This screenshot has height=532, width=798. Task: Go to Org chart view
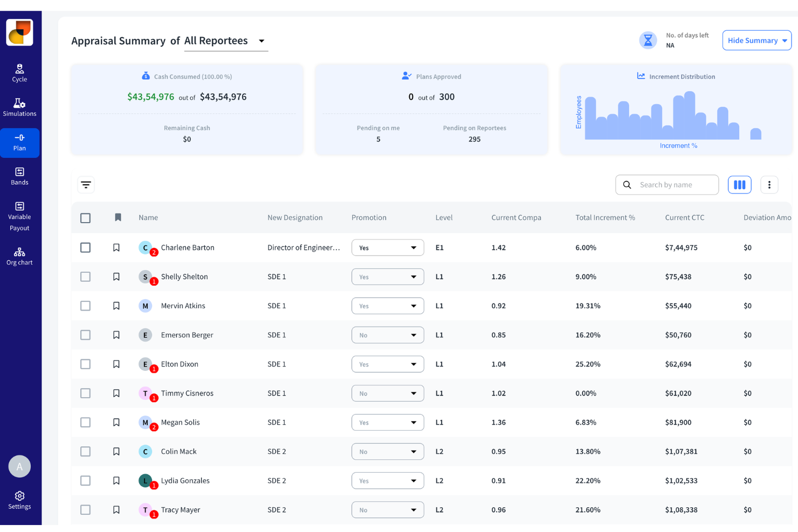(x=19, y=257)
